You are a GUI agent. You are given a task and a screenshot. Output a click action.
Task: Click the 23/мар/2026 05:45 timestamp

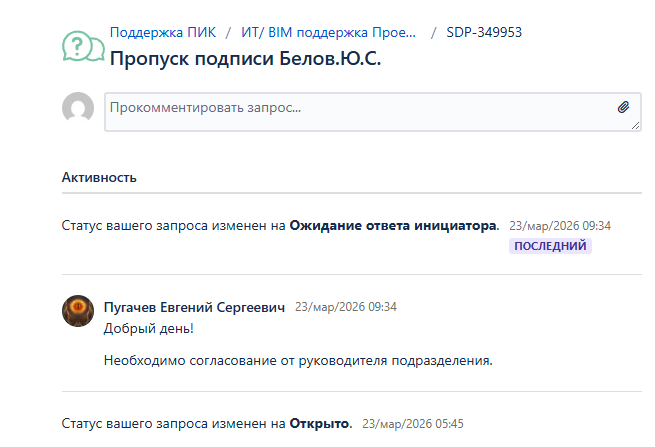413,423
